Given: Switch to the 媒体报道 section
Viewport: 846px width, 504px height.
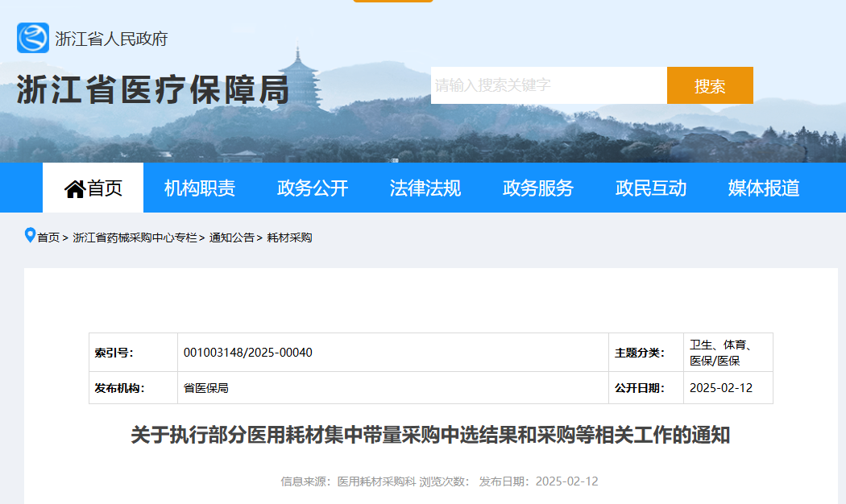Looking at the screenshot, I should click(x=764, y=188).
